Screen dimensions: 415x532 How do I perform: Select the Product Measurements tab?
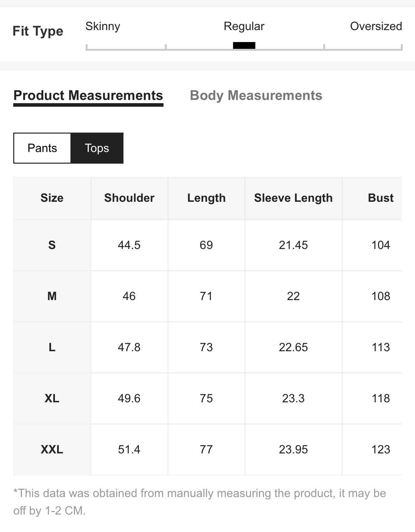(x=88, y=96)
